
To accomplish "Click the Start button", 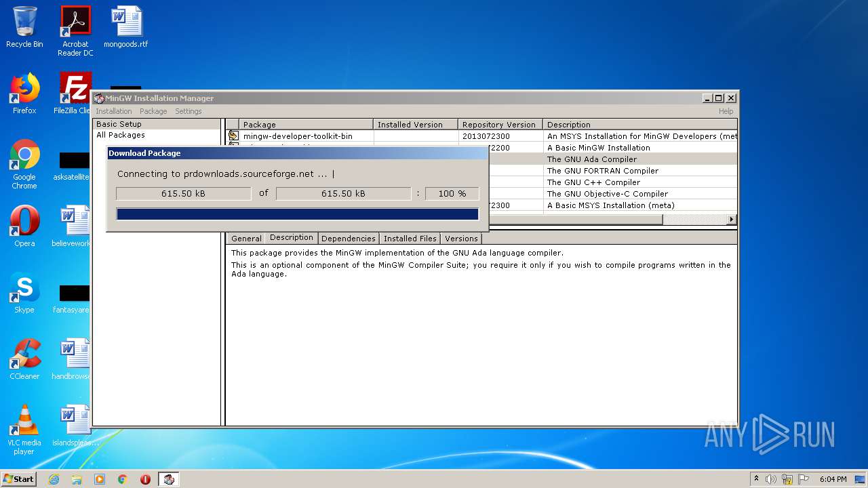I will point(18,479).
